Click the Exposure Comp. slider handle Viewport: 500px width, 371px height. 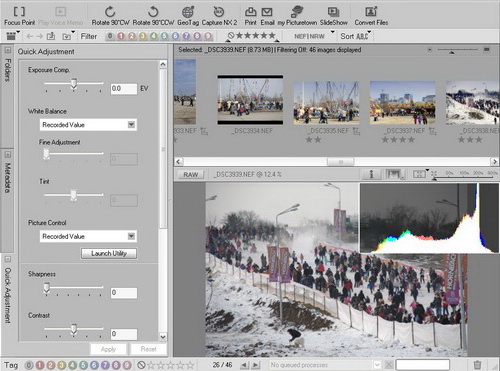(x=74, y=84)
